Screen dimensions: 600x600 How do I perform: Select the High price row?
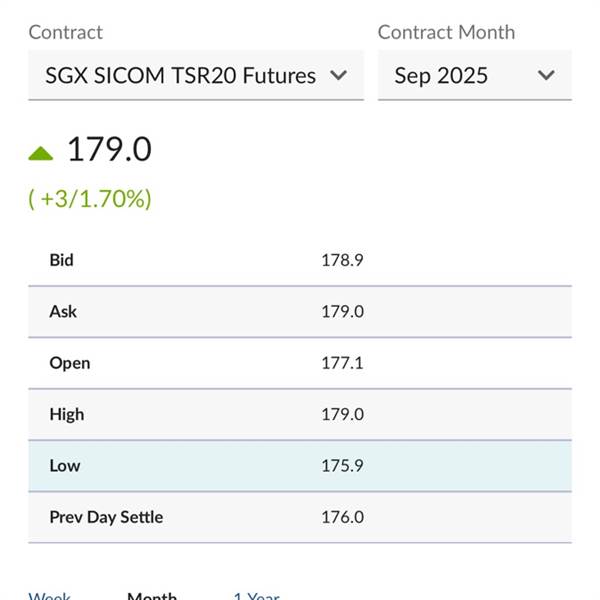pyautogui.click(x=300, y=414)
